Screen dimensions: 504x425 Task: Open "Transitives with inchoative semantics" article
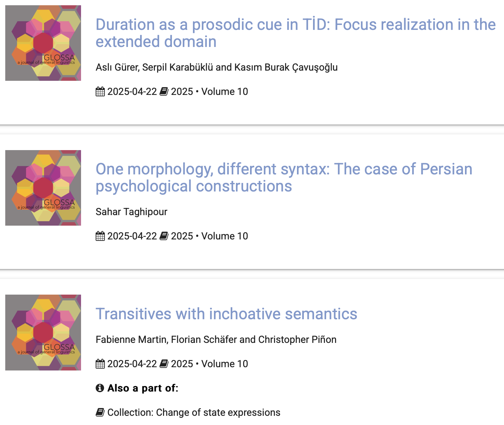point(226,314)
